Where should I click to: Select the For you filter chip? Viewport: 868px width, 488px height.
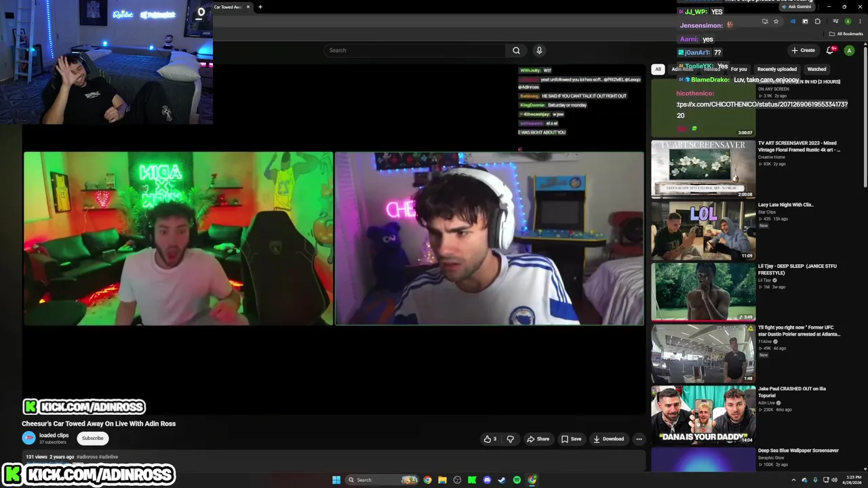[738, 69]
